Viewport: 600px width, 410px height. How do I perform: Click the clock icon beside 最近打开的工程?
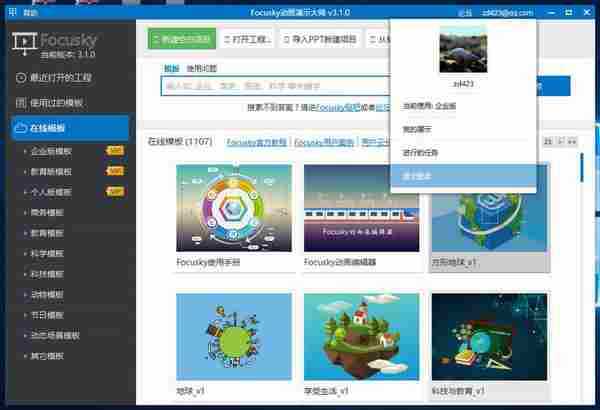pyautogui.click(x=21, y=78)
